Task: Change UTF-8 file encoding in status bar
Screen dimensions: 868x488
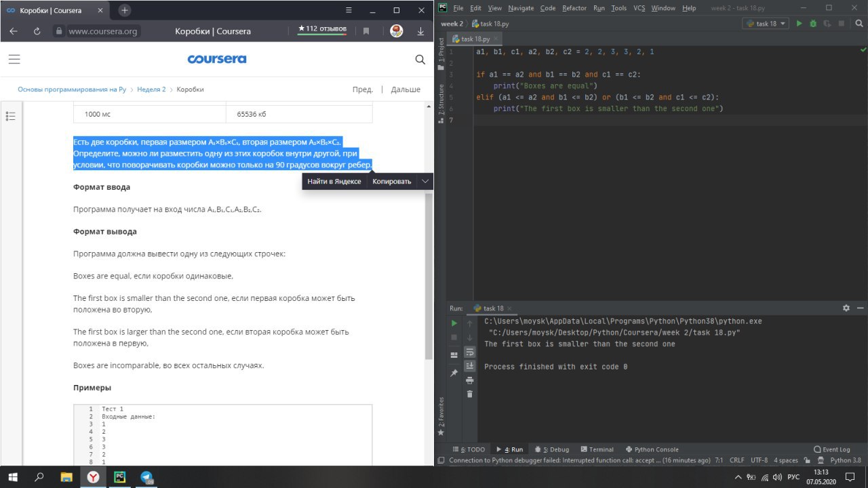Action: (x=759, y=460)
